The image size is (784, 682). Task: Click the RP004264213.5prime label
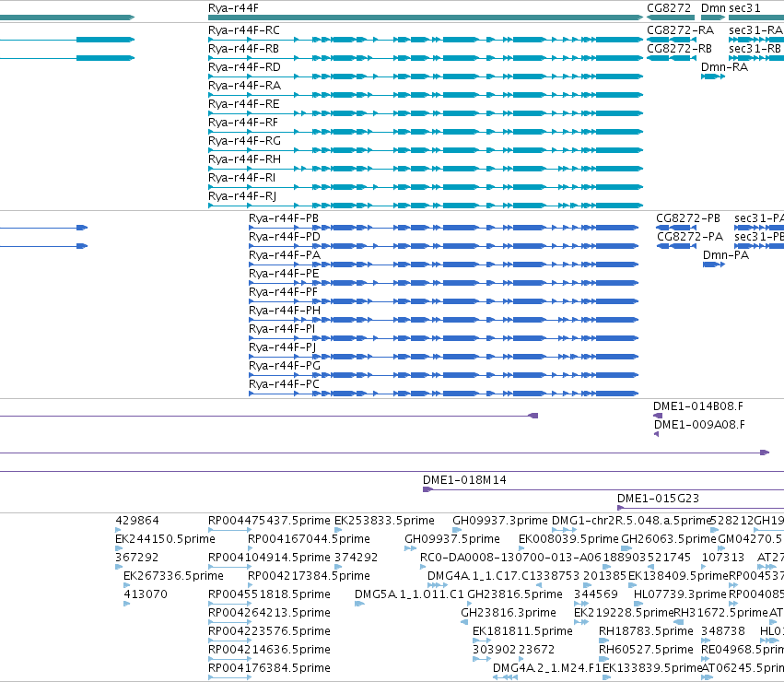(x=270, y=614)
